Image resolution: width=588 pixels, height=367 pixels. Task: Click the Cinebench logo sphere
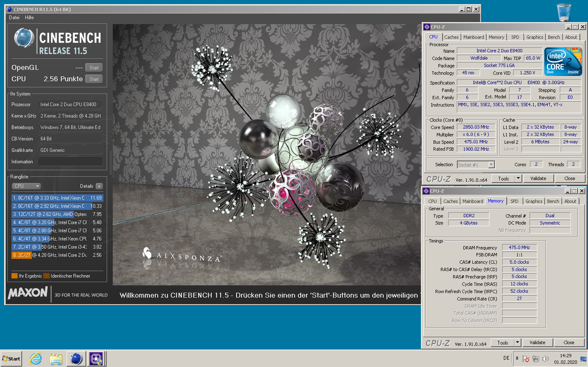pos(24,38)
